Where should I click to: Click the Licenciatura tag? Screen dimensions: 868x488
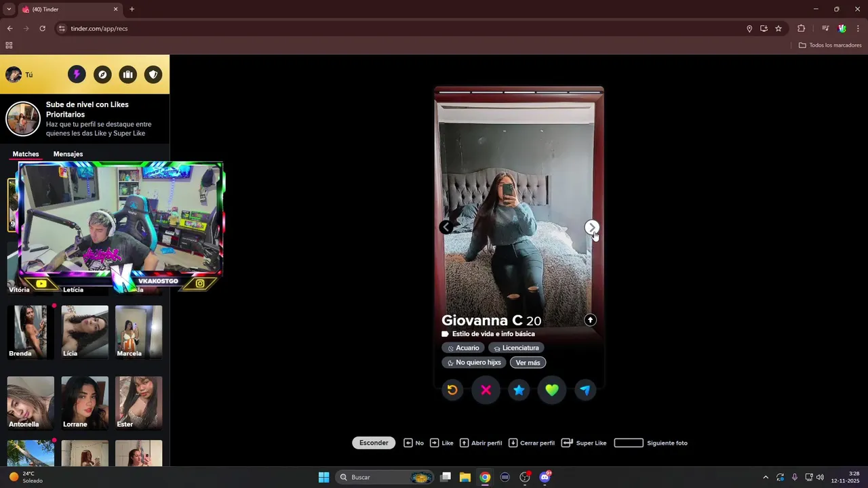(516, 348)
